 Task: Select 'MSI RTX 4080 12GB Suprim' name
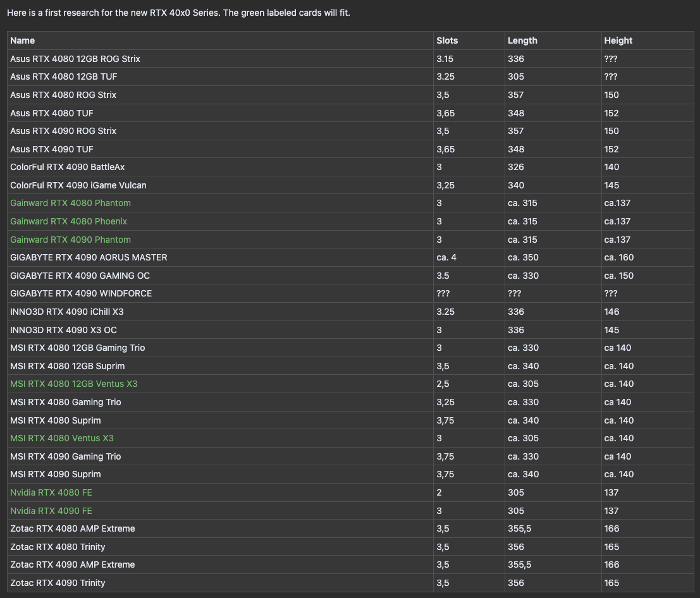[68, 367]
